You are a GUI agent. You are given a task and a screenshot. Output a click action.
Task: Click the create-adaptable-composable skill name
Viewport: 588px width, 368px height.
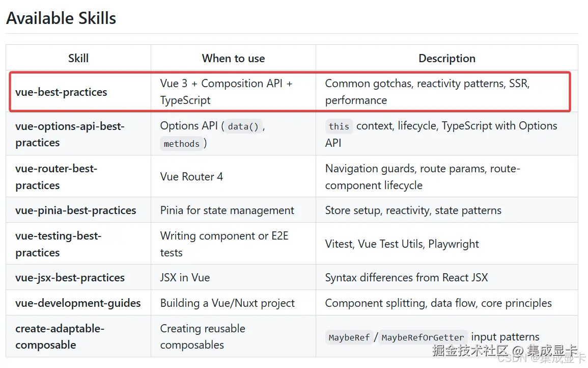pyautogui.click(x=60, y=337)
